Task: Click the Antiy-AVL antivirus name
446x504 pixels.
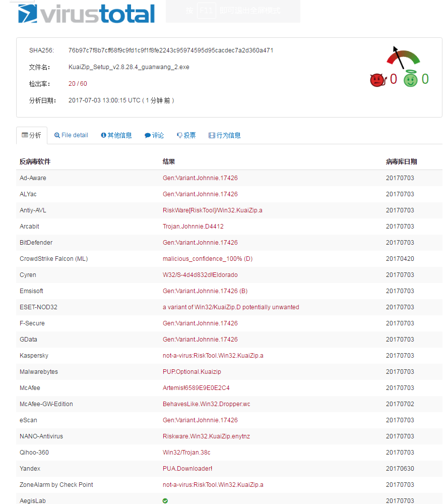Action: tap(33, 210)
